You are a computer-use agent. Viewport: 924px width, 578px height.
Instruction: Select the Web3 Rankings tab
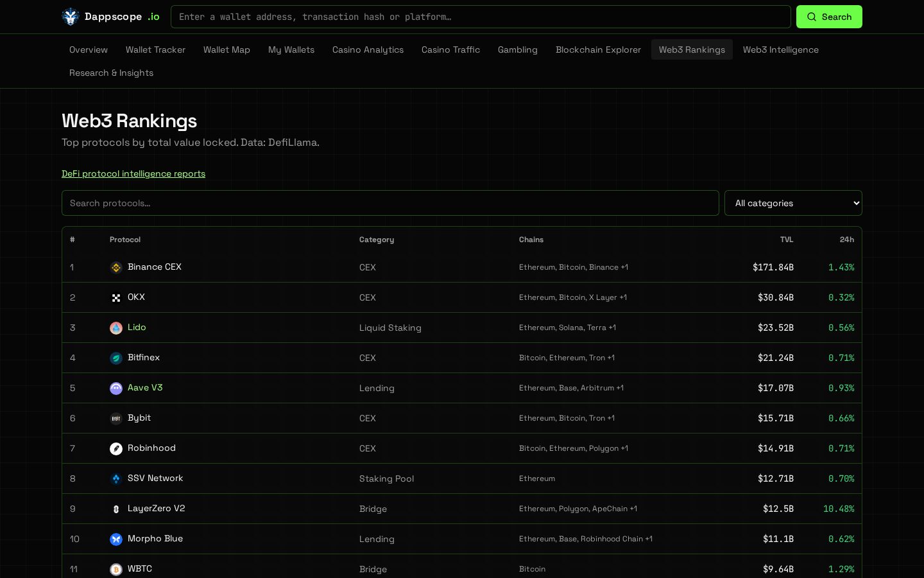click(x=692, y=49)
